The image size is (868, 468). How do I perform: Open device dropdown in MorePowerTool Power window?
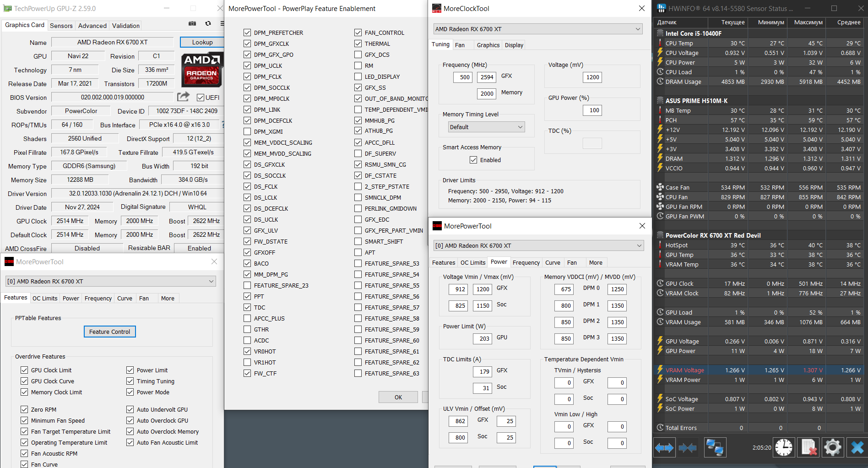pos(538,245)
